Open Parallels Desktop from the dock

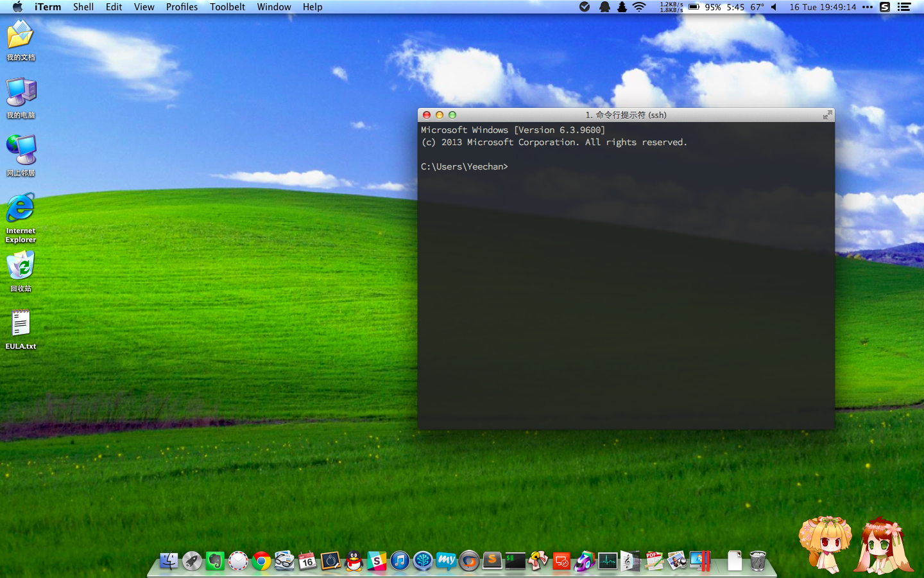[x=701, y=561]
